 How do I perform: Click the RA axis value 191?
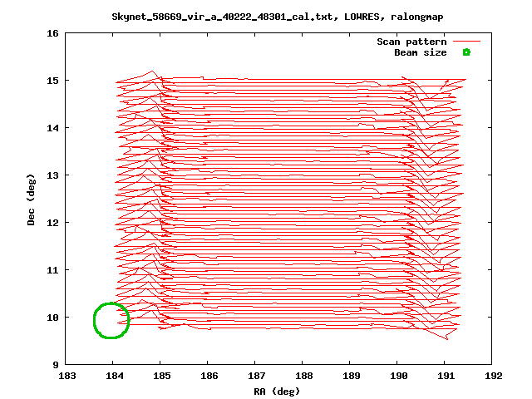(446, 376)
